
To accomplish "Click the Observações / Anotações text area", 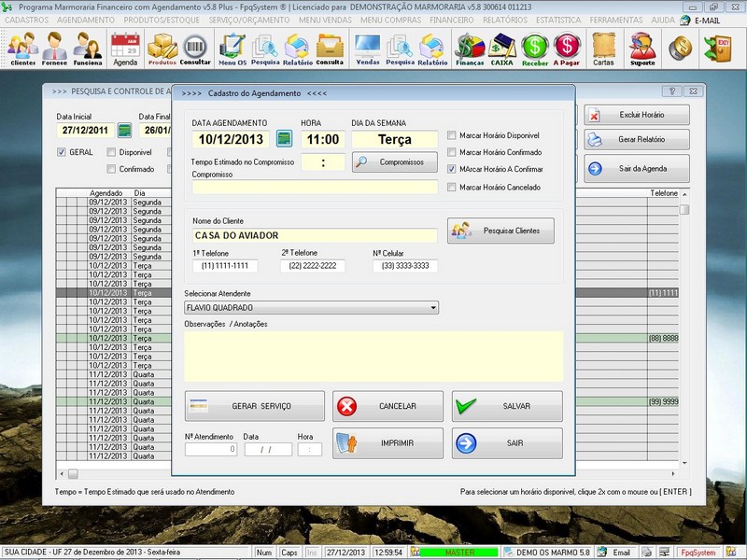I will point(373,356).
